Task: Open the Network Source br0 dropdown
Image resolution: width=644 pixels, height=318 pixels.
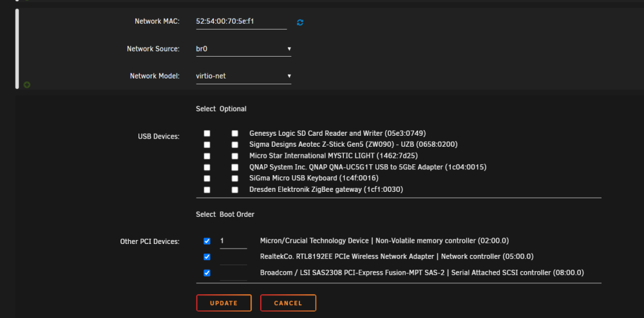Action: (x=243, y=49)
